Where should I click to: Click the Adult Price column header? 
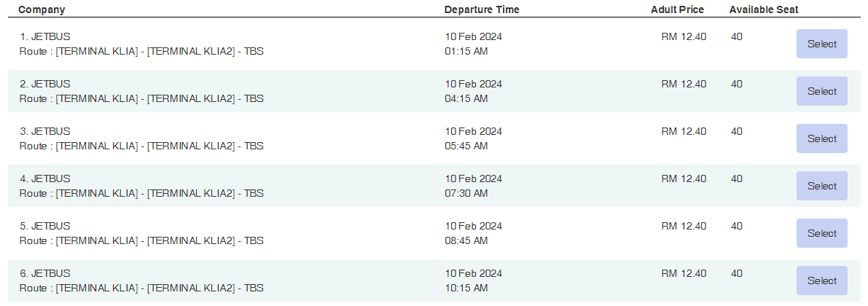(x=678, y=9)
